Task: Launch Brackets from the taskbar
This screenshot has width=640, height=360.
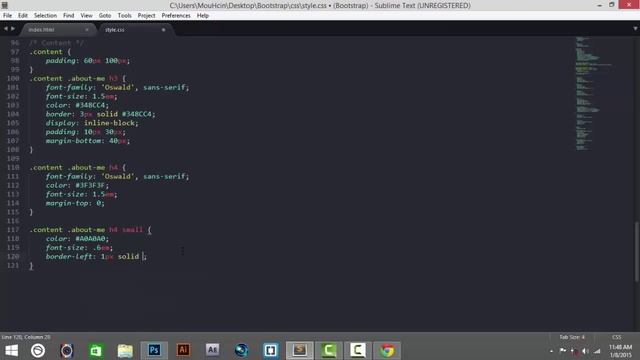Action: click(x=270, y=350)
